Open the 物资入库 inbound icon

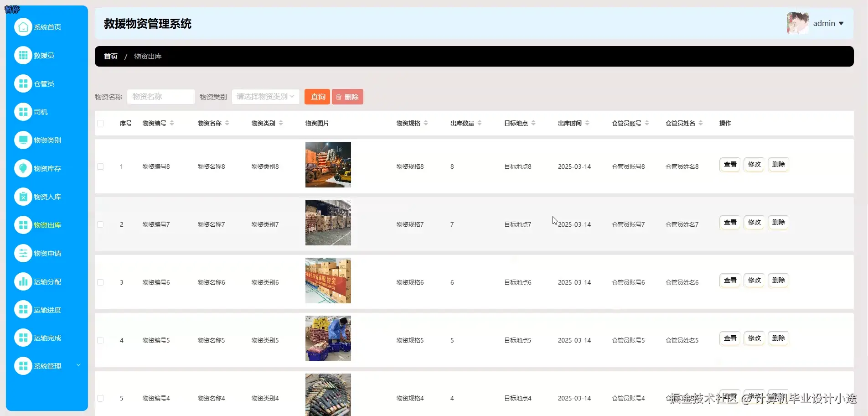23,197
